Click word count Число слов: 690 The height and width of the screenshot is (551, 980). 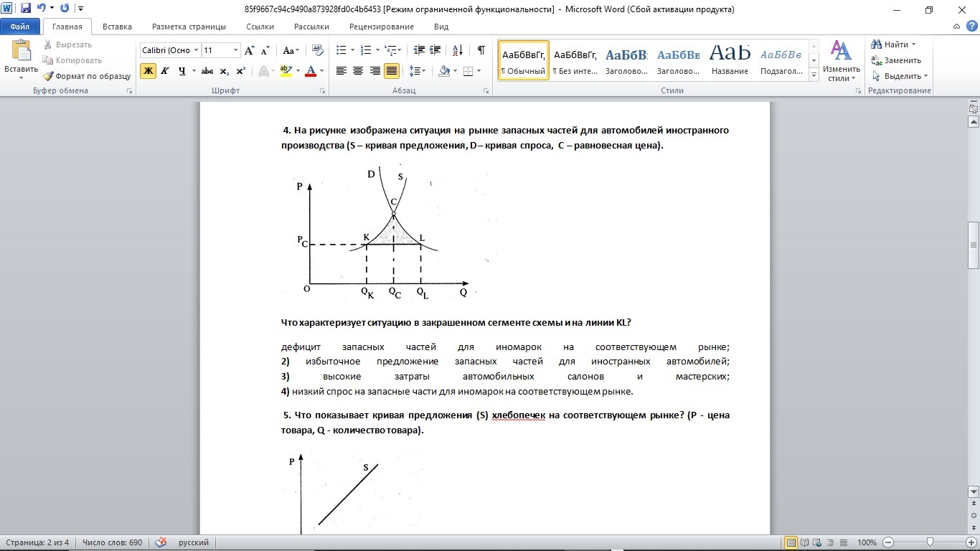pos(112,542)
